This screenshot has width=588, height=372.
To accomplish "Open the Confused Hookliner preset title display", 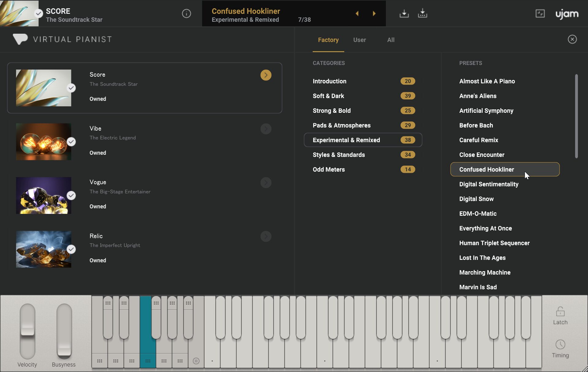I will tap(246, 11).
